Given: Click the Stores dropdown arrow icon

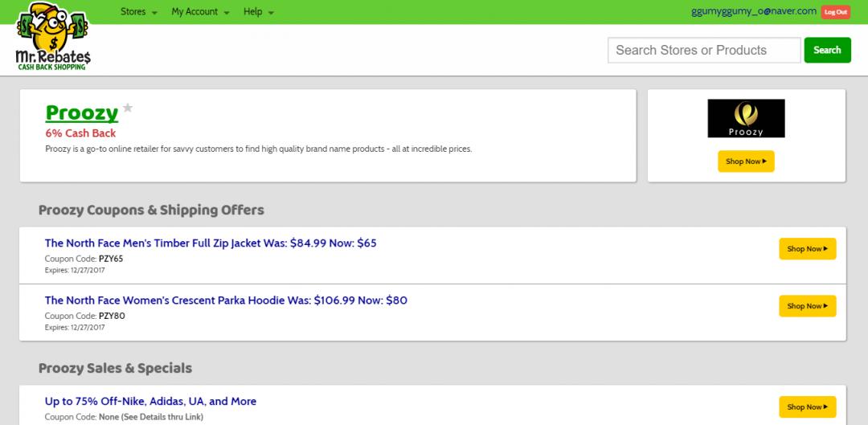Looking at the screenshot, I should click(x=154, y=13).
